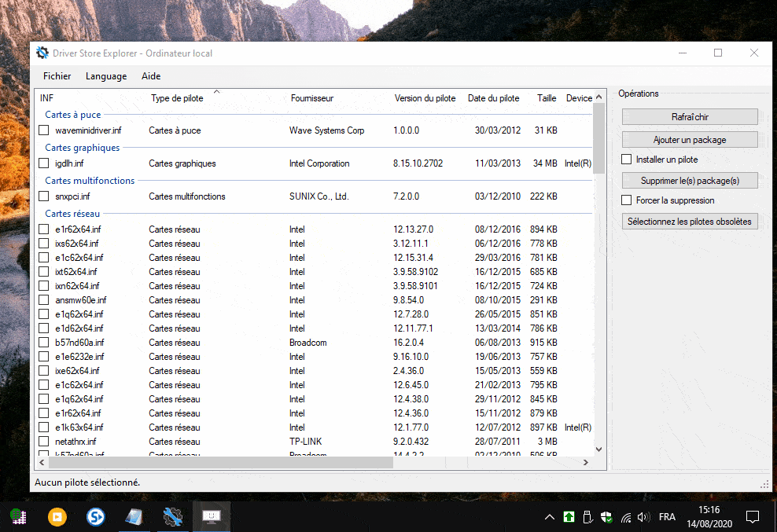The image size is (777, 532).
Task: Sort by Type de pilote column
Action: (x=177, y=98)
